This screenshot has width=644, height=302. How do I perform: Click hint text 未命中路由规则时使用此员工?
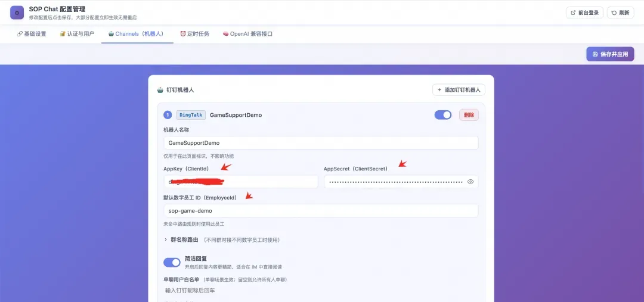193,224
